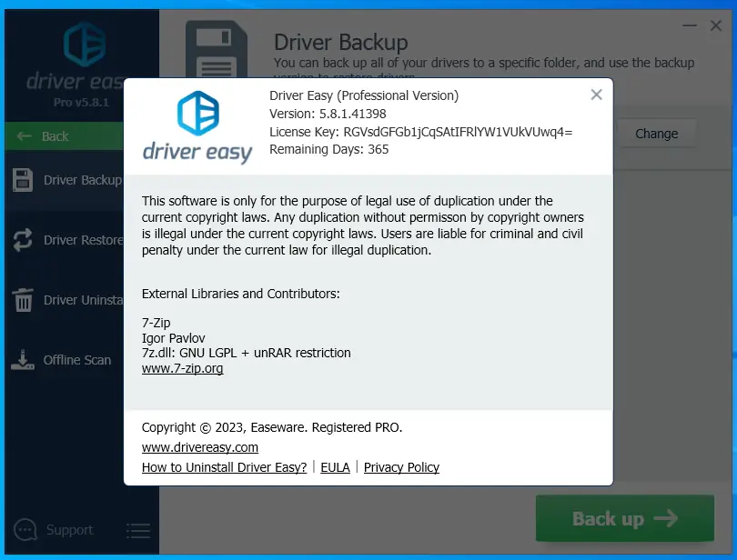Start the backup with Back up button
737x560 pixels.
coord(624,518)
